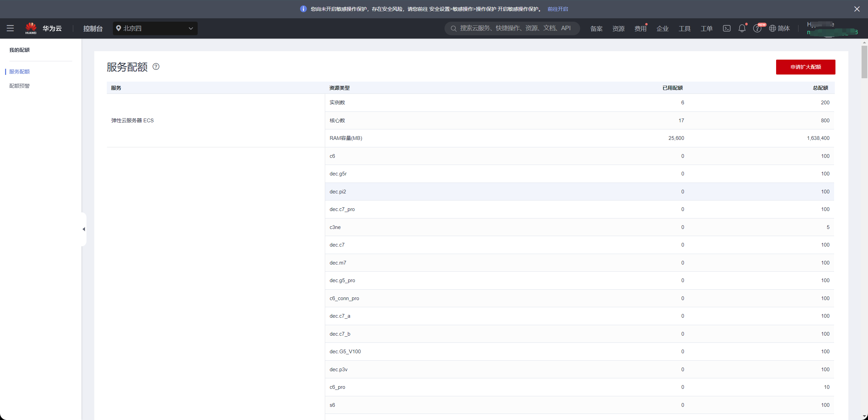Open the notification bell
868x420 pixels.
click(x=742, y=28)
